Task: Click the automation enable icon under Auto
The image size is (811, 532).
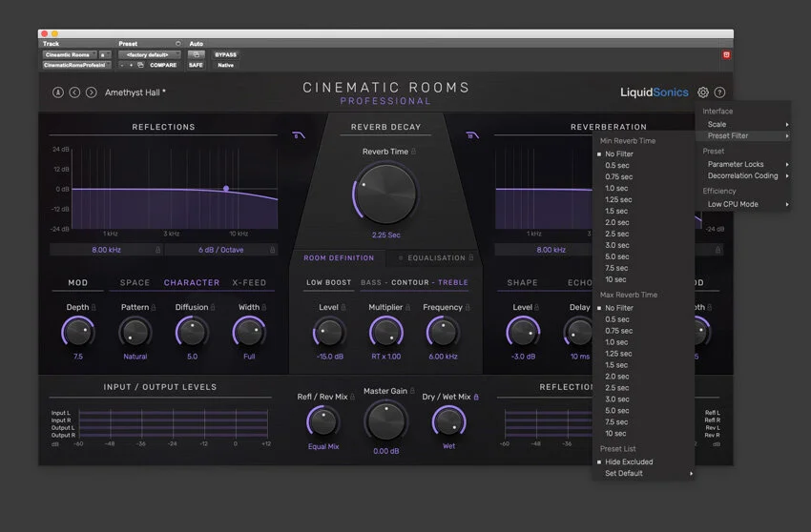Action: 196,54
